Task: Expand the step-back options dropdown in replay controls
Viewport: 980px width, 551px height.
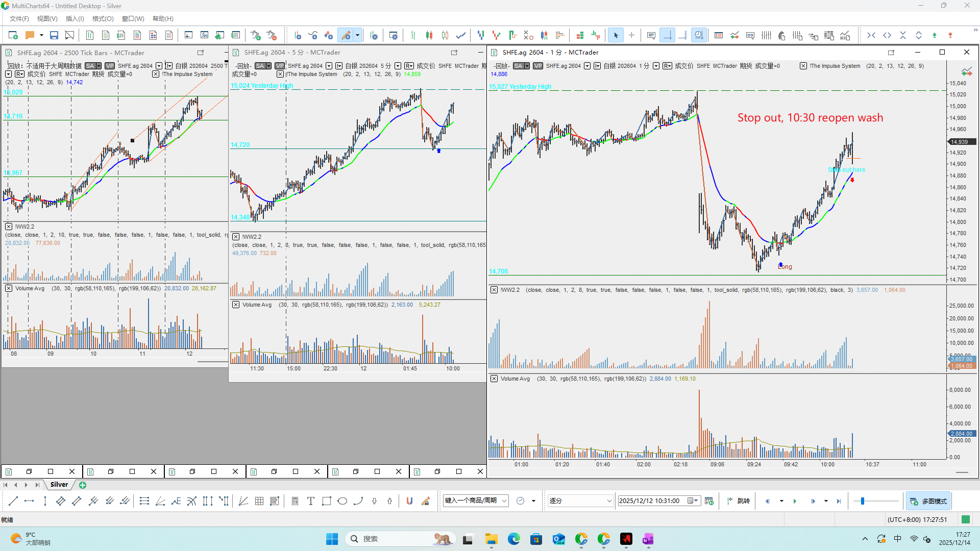Action: point(781,501)
